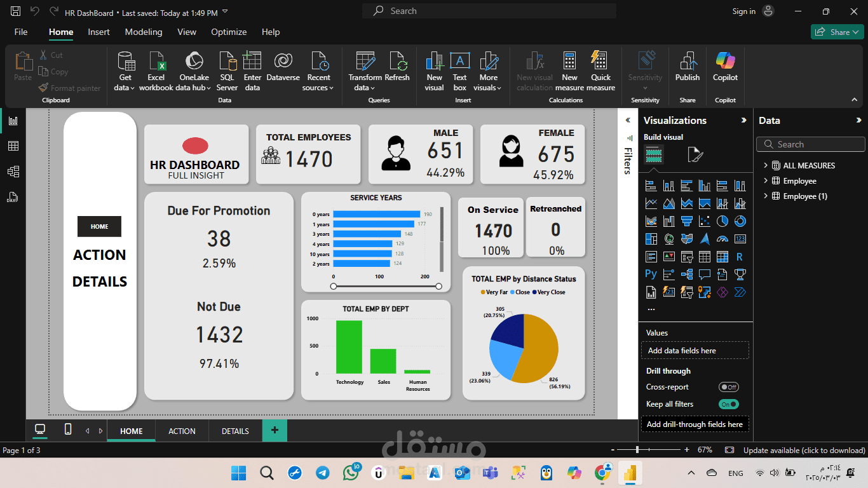This screenshot has height=488, width=868.
Task: Open Copilot from the ribbon
Action: click(725, 67)
